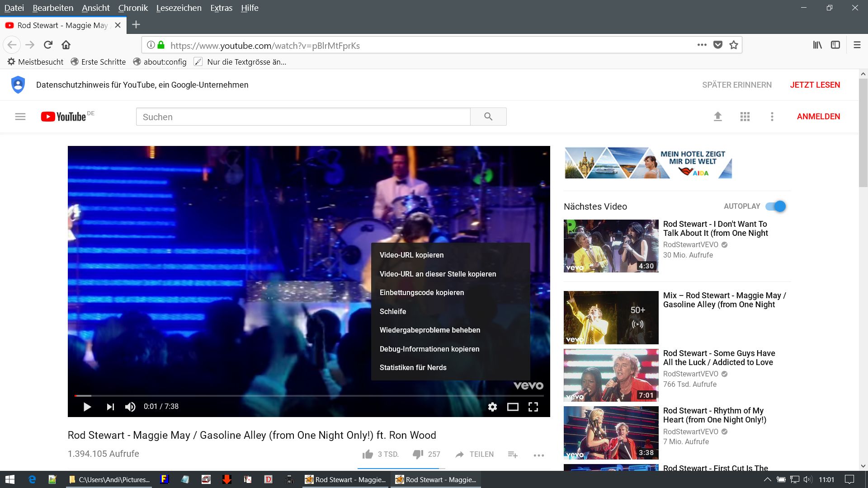The height and width of the screenshot is (488, 868).
Task: Click the video Play button
Action: (87, 407)
